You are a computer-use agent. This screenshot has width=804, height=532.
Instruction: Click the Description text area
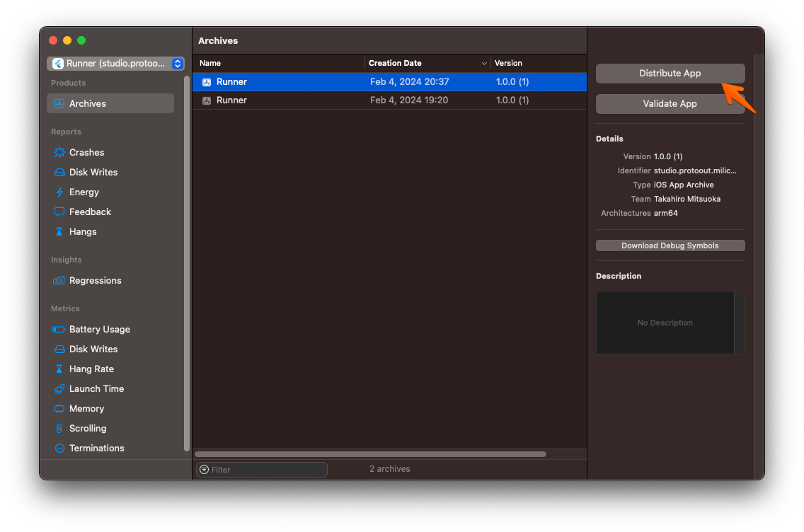[665, 323]
